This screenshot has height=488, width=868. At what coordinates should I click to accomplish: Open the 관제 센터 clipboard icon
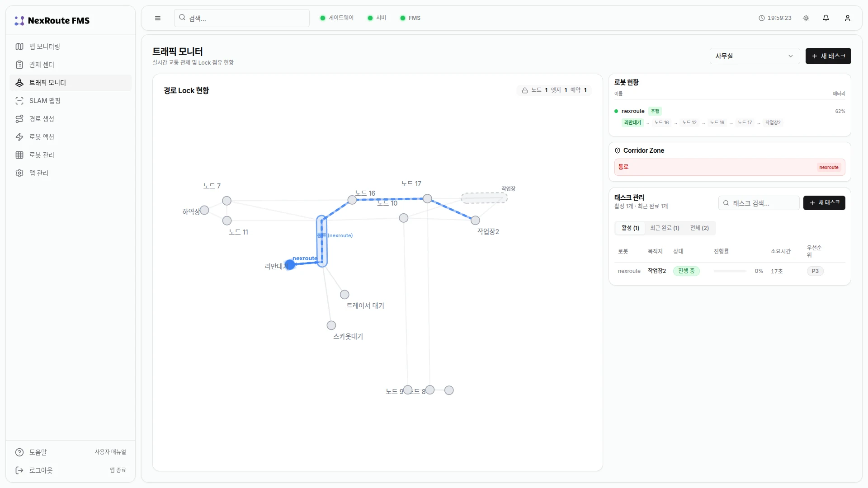click(19, 65)
